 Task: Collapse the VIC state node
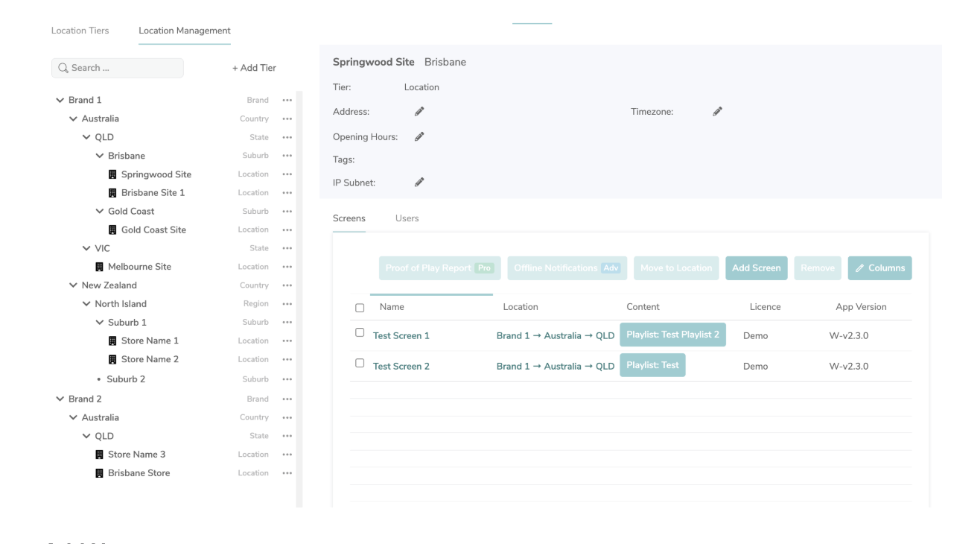point(86,248)
